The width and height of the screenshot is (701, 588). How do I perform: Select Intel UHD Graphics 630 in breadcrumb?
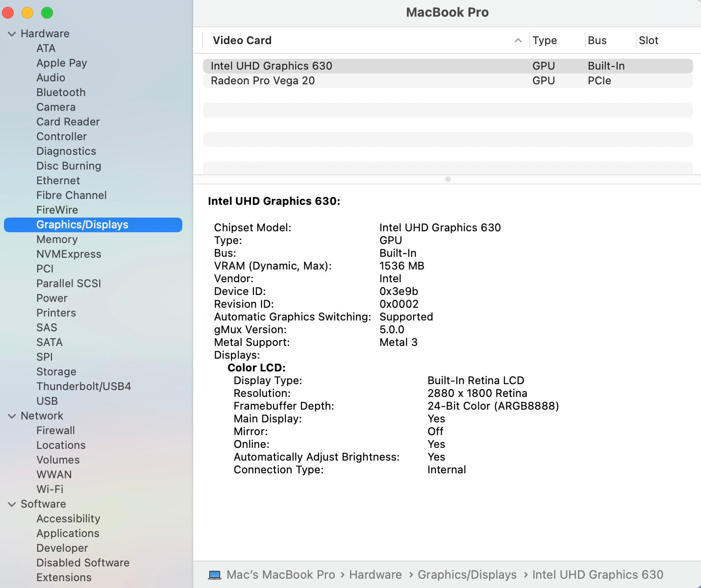coord(598,574)
